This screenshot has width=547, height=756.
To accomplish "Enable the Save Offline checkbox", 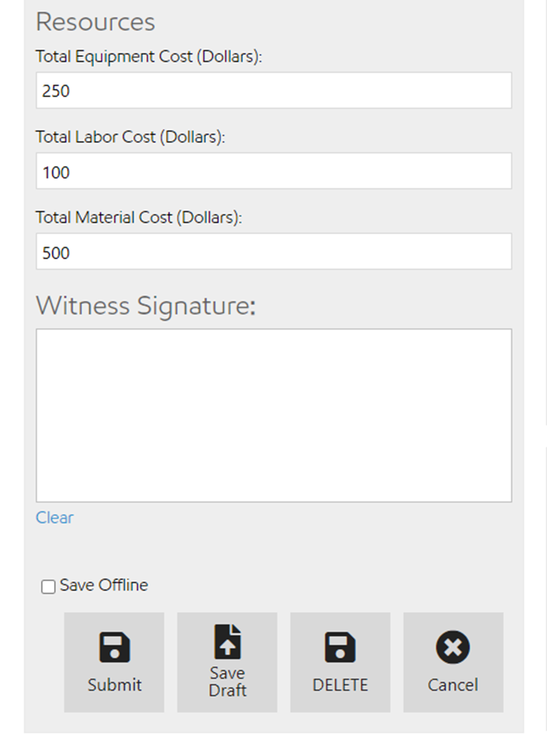I will click(x=48, y=587).
